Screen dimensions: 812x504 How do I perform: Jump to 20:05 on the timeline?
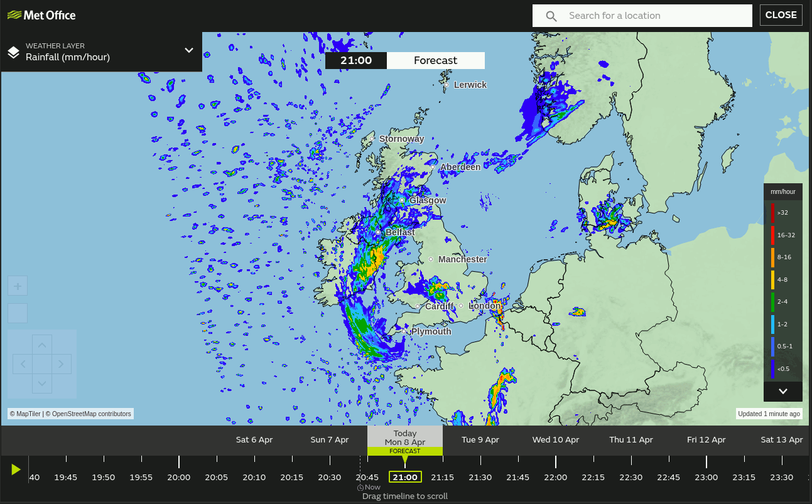point(217,477)
